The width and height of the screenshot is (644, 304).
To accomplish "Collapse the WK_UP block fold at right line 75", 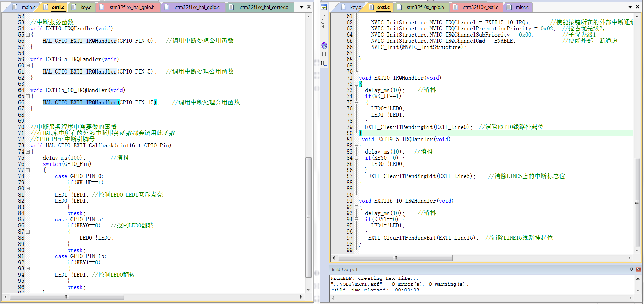I will coord(357,103).
